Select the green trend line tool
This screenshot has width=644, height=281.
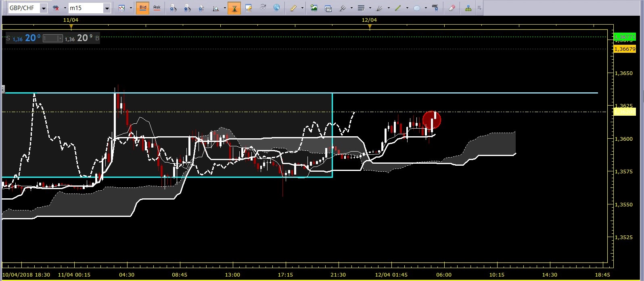[398, 8]
